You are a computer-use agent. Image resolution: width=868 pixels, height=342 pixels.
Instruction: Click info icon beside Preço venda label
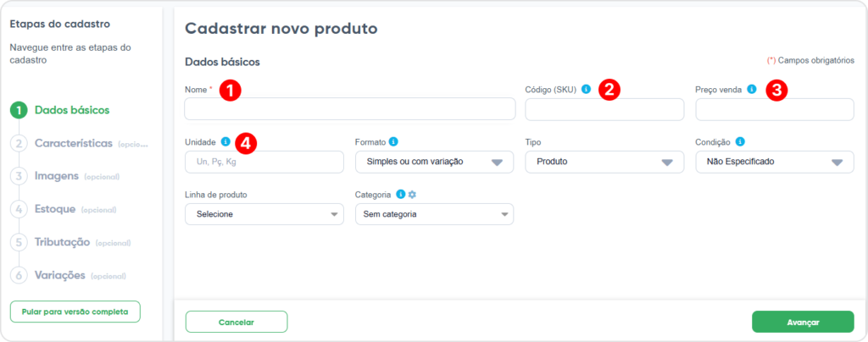(x=752, y=89)
